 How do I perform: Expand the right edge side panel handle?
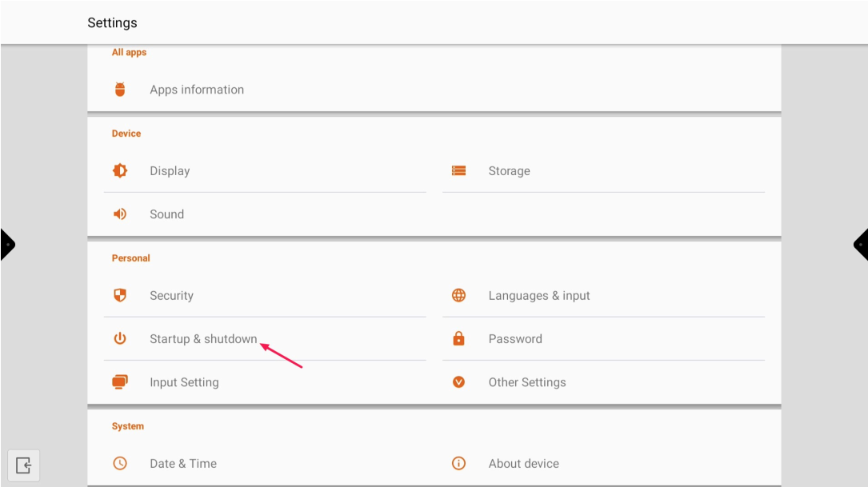[x=861, y=244]
